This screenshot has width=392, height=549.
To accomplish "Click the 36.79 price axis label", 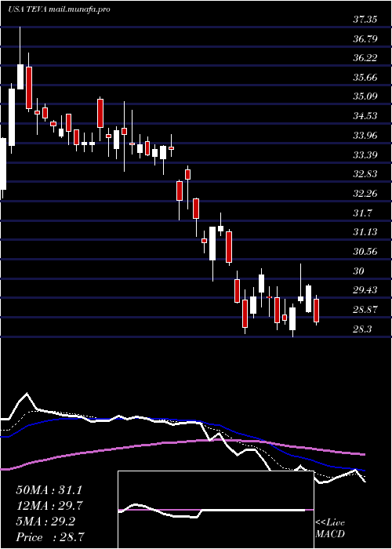I will pos(365,39).
